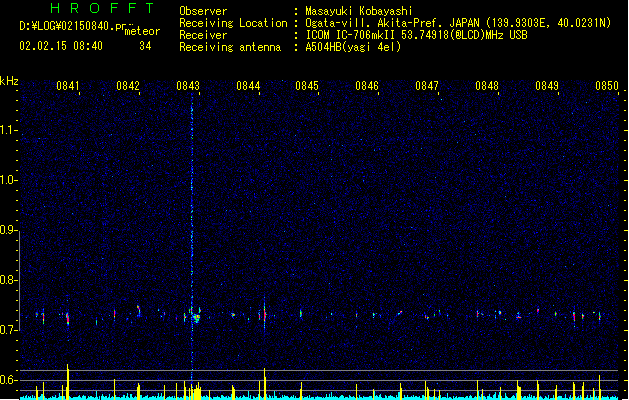Image resolution: width=629 pixels, height=400 pixels.
Task: Click the 0843 time marker
Action: (x=188, y=86)
